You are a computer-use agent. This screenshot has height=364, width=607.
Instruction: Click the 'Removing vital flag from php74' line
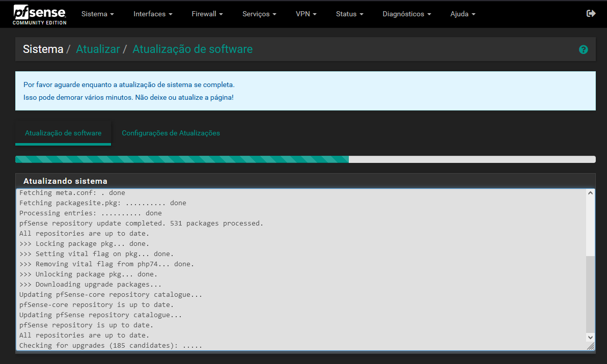(106, 264)
